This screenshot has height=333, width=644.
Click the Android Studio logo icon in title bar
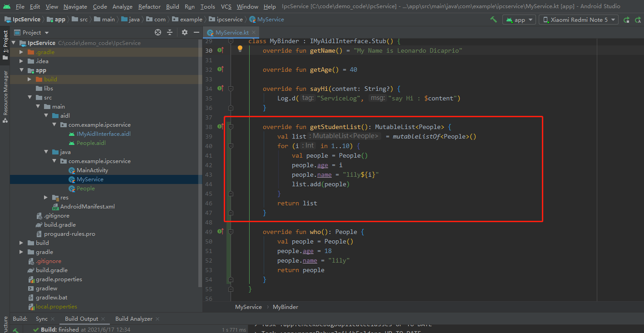coord(6,6)
